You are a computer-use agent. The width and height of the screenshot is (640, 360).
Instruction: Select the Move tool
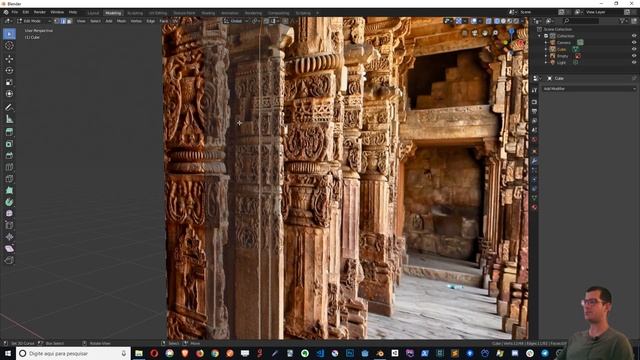tap(9, 59)
